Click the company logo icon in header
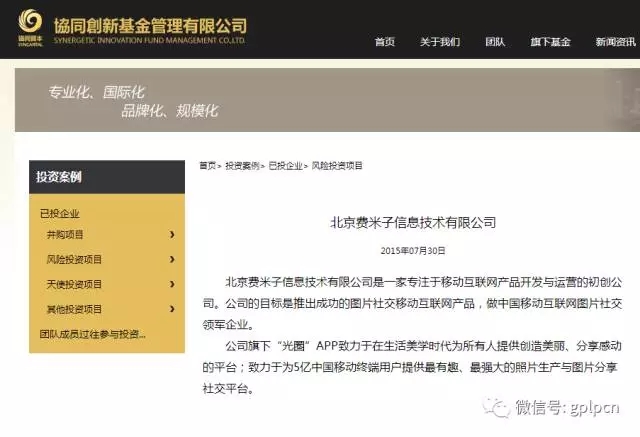640x437 pixels. pos(30,28)
